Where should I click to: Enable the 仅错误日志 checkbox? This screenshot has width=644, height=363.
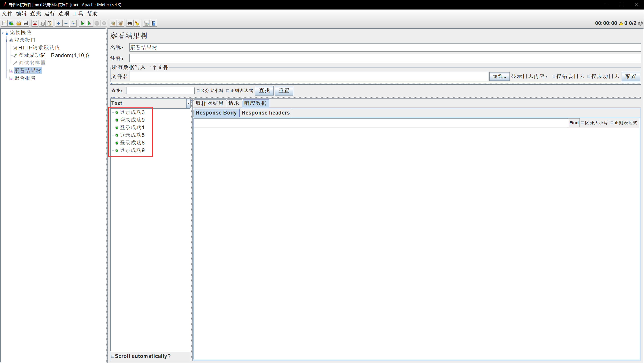coord(554,76)
